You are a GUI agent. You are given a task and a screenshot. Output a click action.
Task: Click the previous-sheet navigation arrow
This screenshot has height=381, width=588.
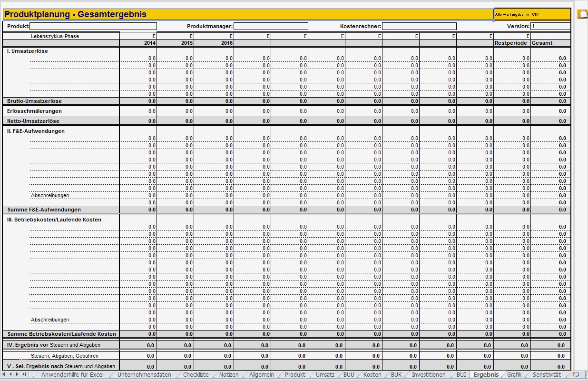coord(10,375)
